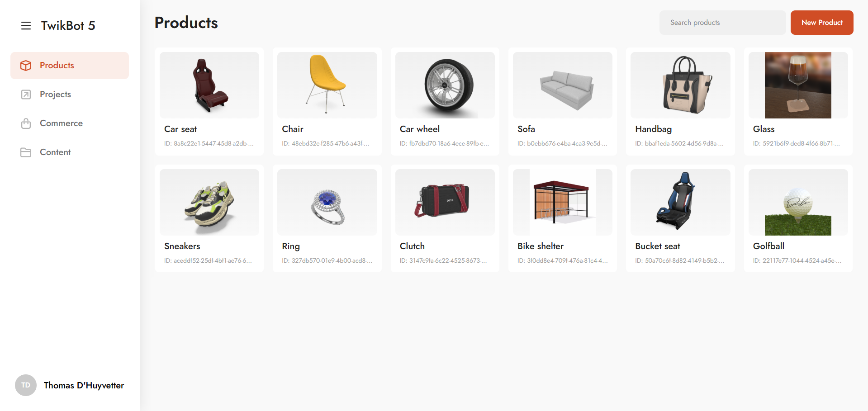Click the Commerce shopping bag icon
868x411 pixels.
[26, 123]
